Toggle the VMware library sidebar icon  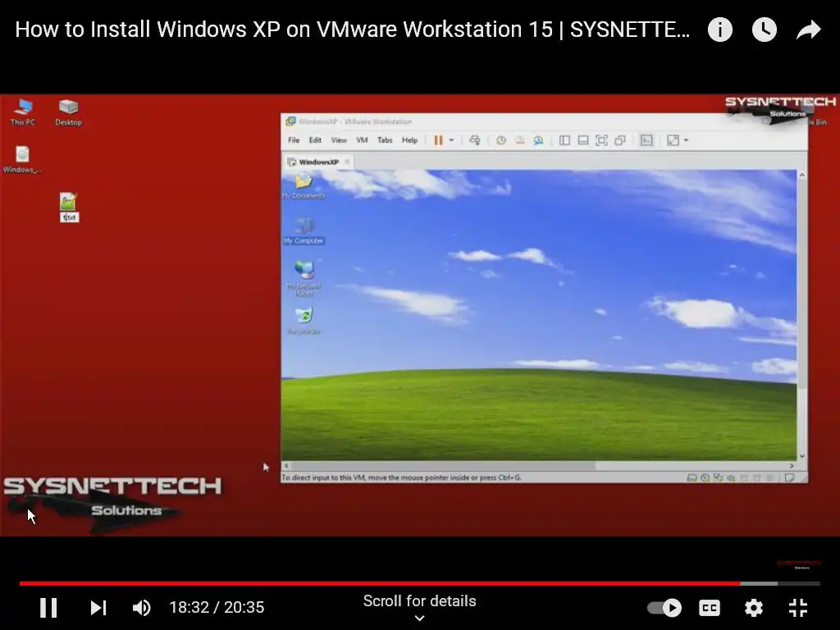(x=564, y=140)
